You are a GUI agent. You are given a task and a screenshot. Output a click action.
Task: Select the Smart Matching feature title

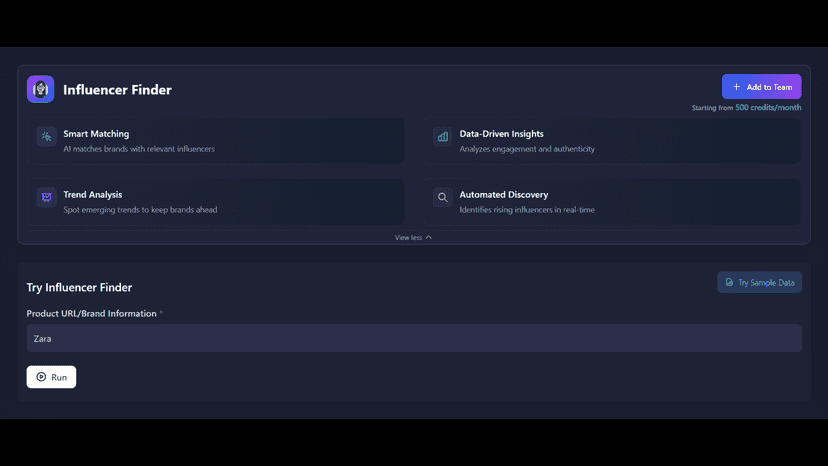tap(96, 134)
